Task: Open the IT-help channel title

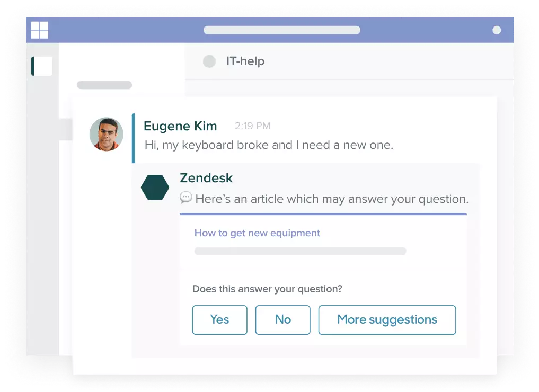Action: tap(245, 61)
